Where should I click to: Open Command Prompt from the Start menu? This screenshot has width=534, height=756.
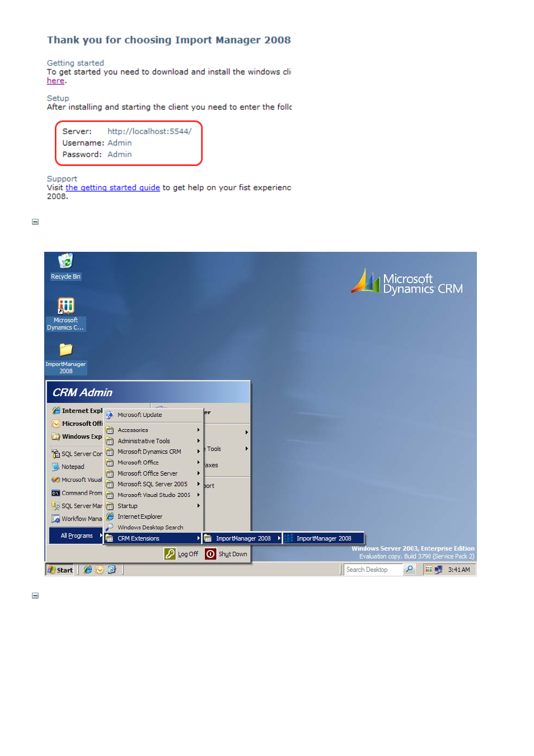(x=77, y=493)
